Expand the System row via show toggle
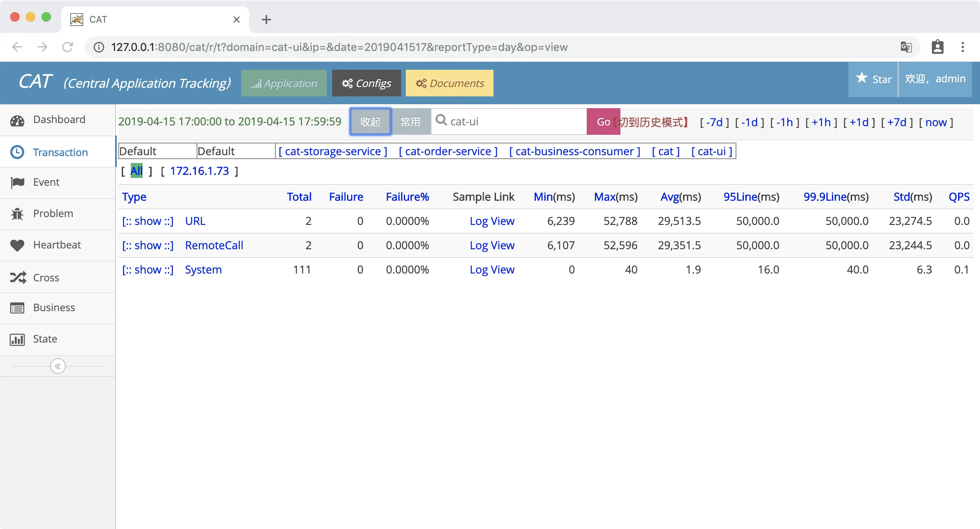Viewport: 980px width, 529px height. click(148, 270)
